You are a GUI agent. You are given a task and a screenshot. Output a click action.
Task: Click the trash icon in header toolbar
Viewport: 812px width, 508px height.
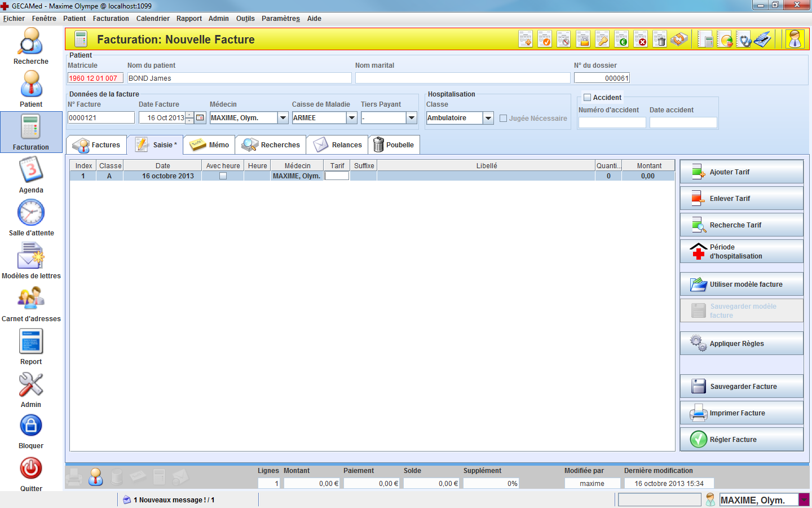click(660, 40)
